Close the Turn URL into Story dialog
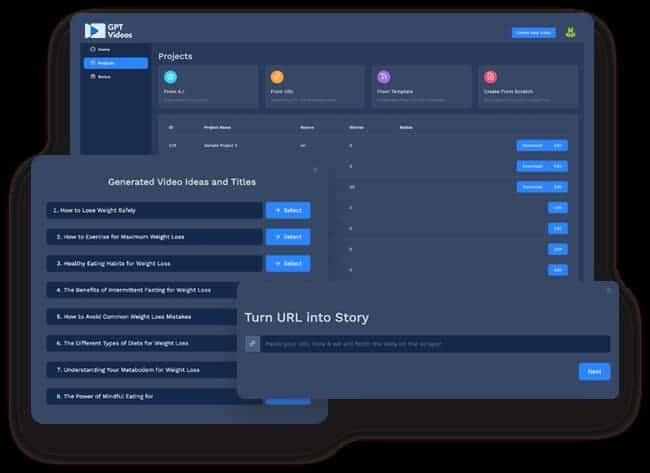This screenshot has height=473, width=650. point(609,291)
